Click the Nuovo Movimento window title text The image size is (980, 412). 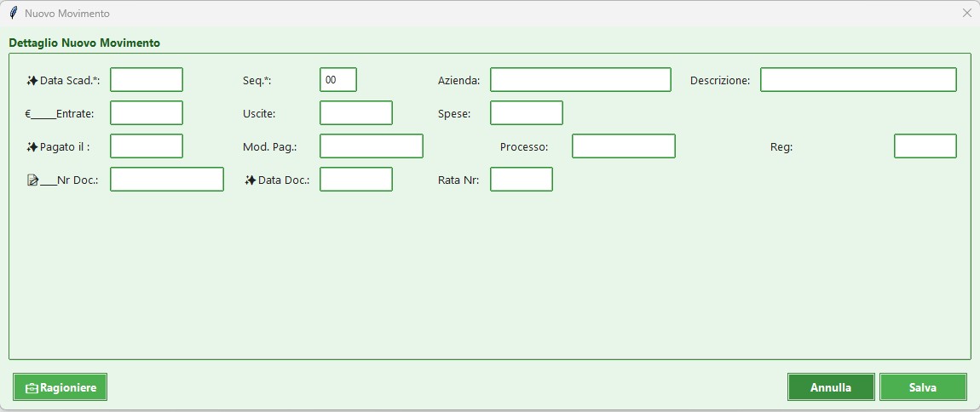[66, 13]
